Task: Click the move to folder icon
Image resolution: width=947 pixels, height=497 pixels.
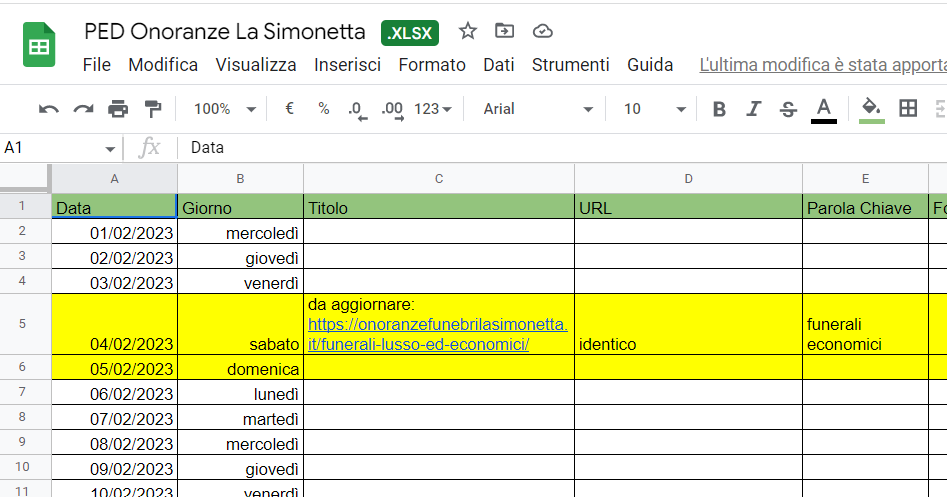Action: pyautogui.click(x=504, y=31)
